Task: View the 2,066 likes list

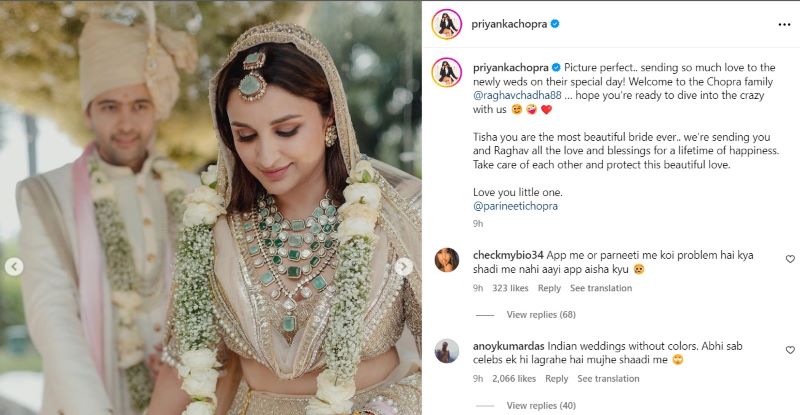Action: pos(515,379)
